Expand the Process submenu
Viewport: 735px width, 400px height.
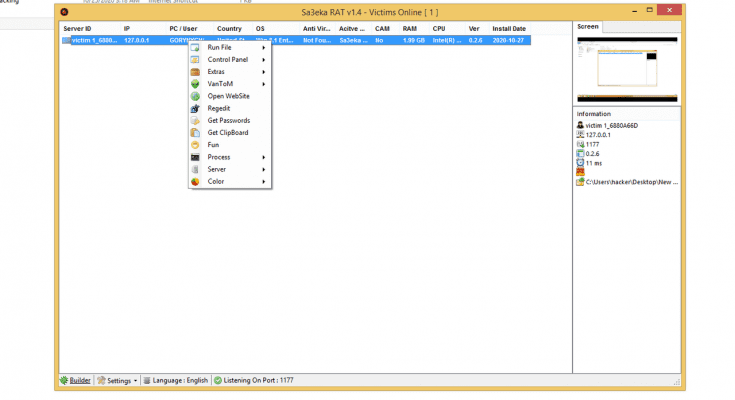coord(264,157)
